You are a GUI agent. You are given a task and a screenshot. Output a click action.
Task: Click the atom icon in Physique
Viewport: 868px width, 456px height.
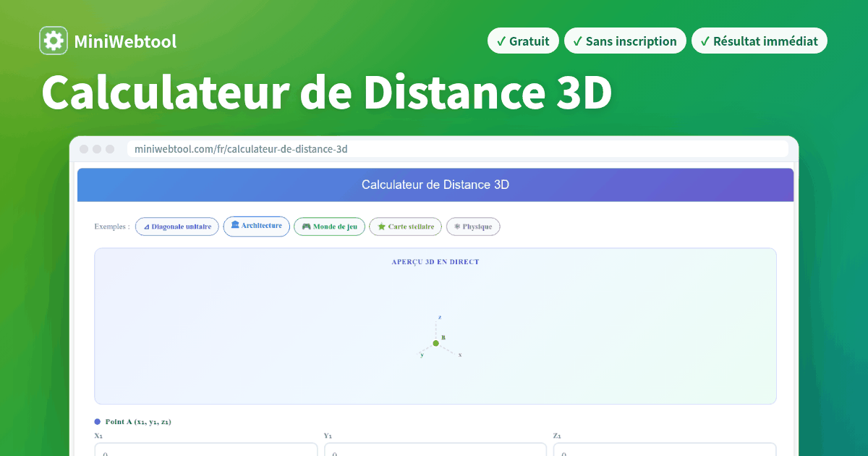(457, 227)
